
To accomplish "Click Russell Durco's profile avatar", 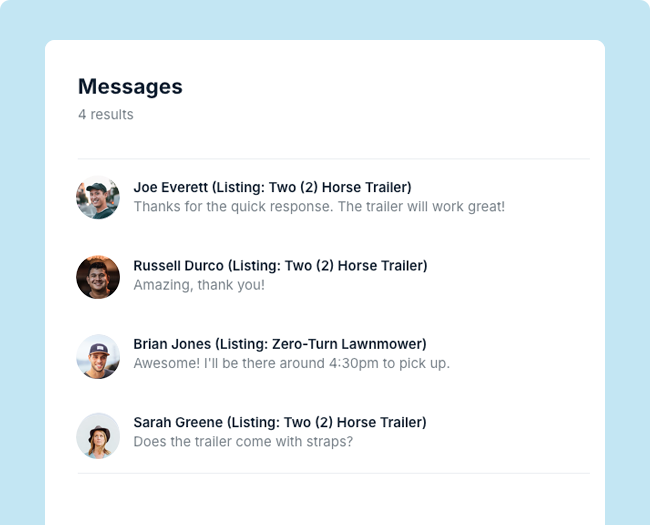I will point(98,277).
